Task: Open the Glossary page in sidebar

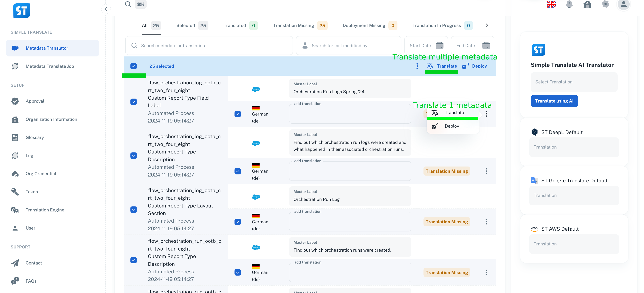Action: coord(35,137)
